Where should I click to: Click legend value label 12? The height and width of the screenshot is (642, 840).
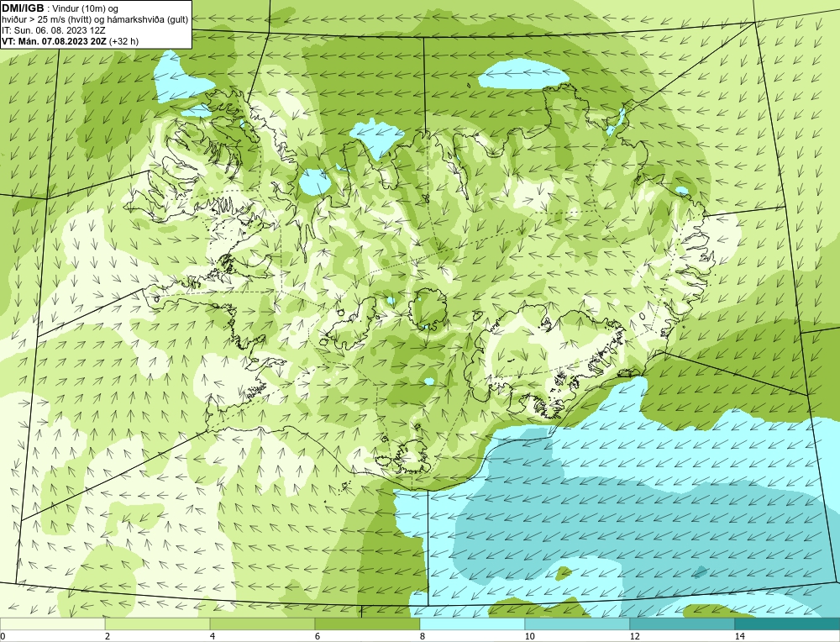click(635, 636)
